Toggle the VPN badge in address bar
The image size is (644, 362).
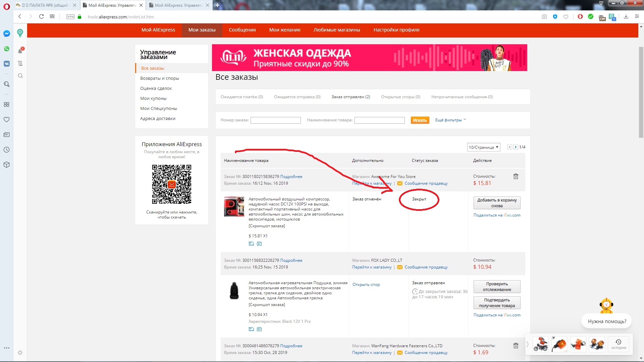70,17
